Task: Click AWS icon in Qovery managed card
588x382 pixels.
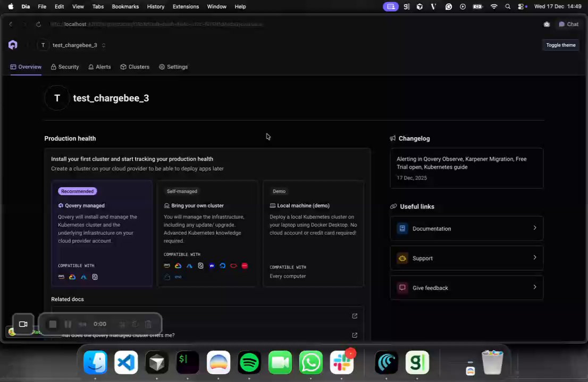Action: coord(61,277)
